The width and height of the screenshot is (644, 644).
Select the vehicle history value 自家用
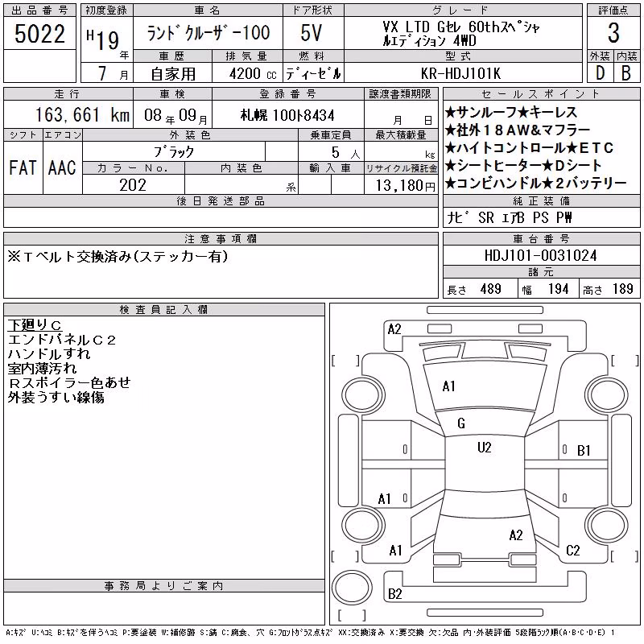click(173, 74)
